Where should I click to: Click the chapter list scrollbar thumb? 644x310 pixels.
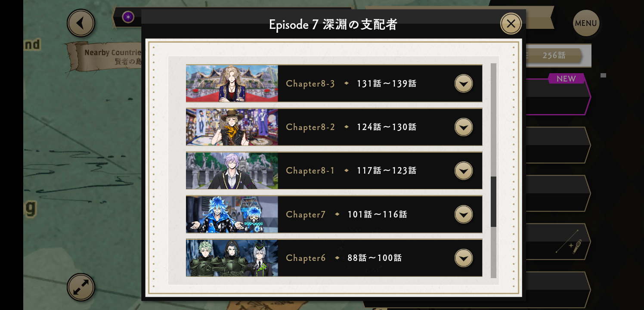click(x=493, y=201)
